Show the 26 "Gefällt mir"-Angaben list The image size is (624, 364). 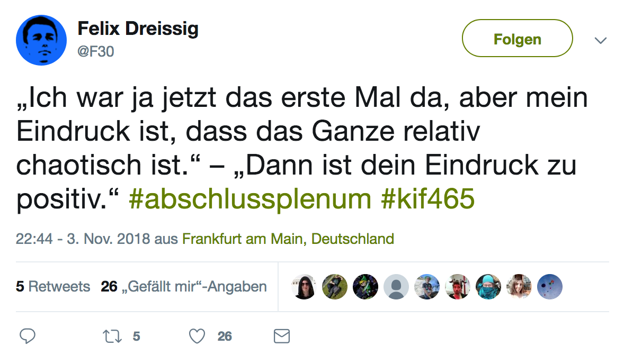184,287
